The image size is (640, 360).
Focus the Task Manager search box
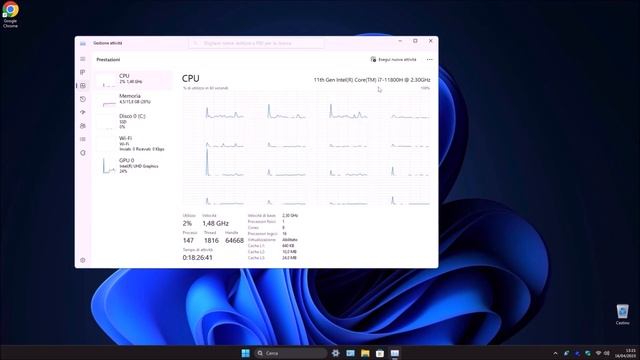256,43
